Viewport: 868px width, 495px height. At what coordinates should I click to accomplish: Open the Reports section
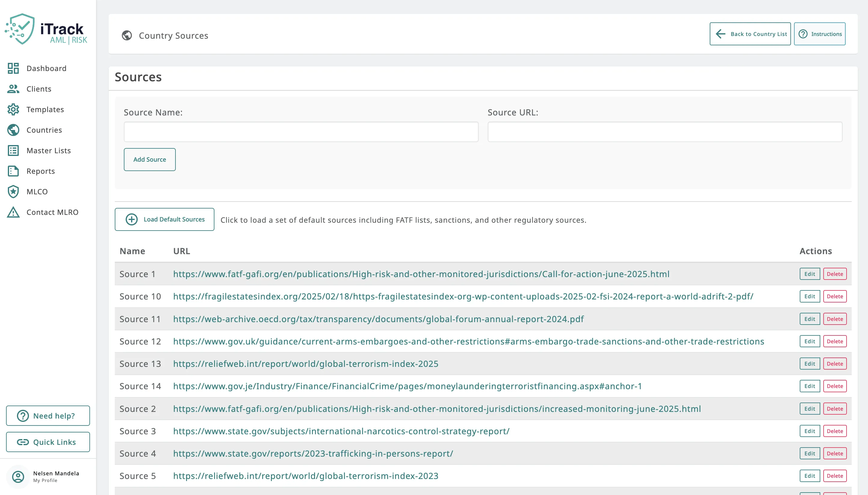coord(40,171)
